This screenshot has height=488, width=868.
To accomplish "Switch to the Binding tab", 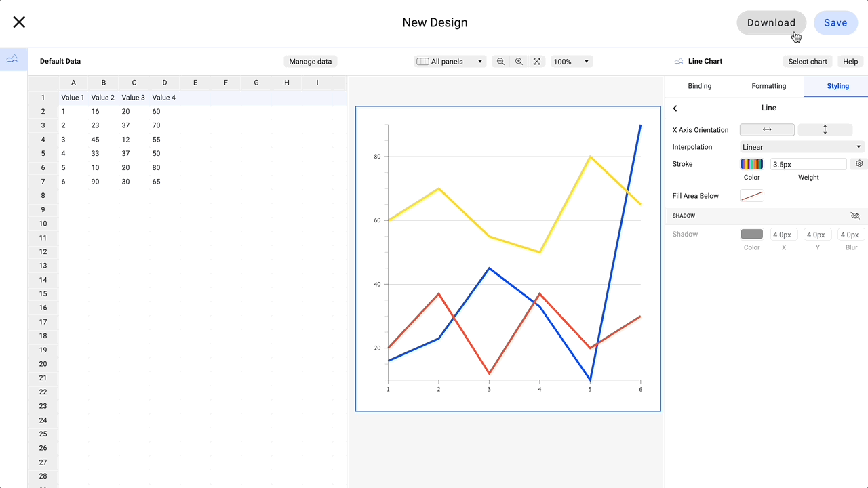I will click(699, 86).
